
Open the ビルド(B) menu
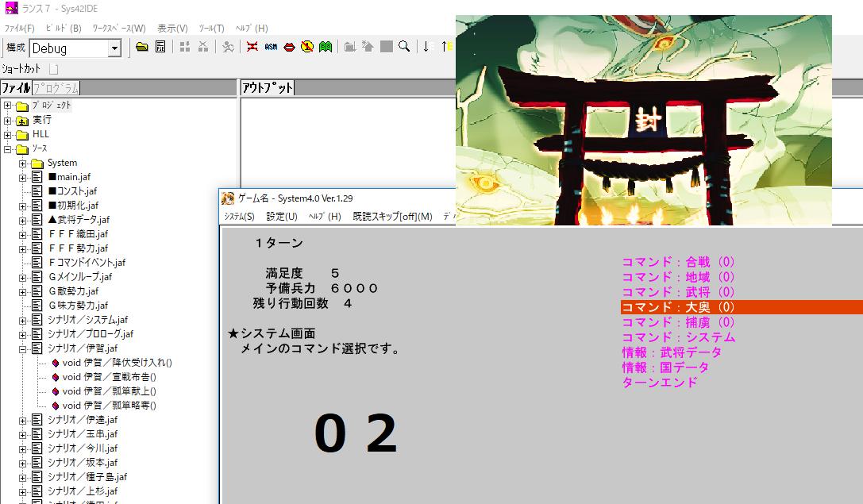coord(64,28)
